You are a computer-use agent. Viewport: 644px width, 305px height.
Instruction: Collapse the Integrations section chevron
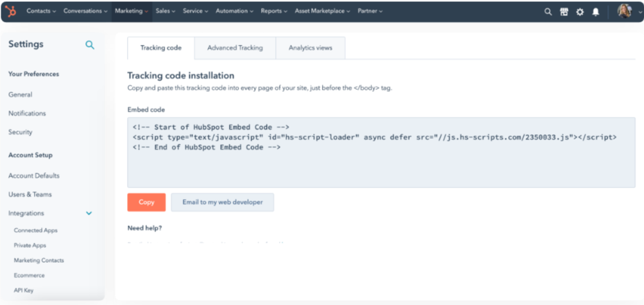(x=89, y=213)
